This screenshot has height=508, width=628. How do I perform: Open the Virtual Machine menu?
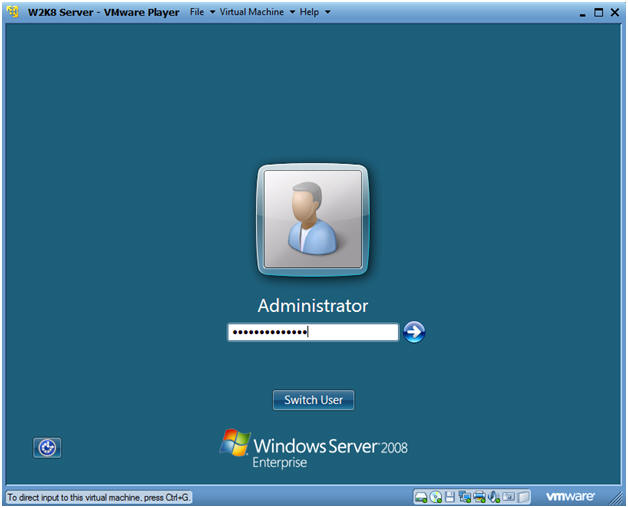click(252, 12)
